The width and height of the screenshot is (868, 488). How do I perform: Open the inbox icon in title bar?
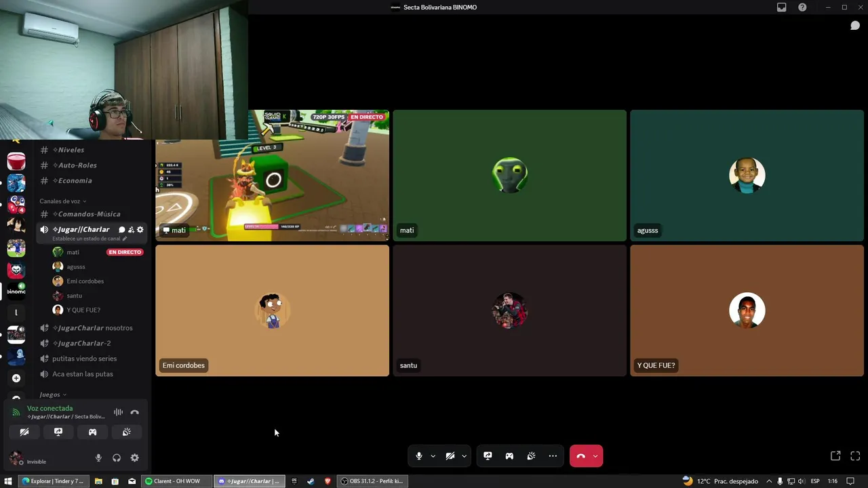click(782, 7)
